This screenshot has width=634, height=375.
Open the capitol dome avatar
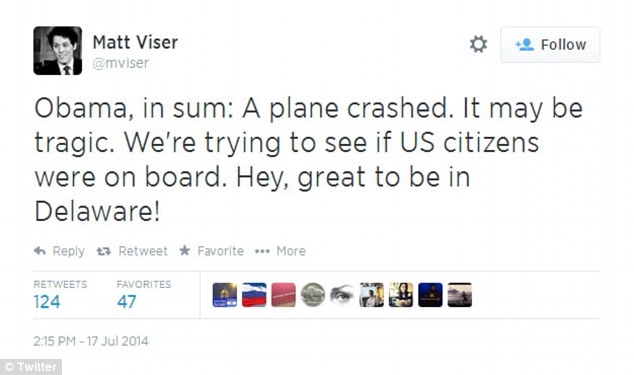pyautogui.click(x=225, y=295)
